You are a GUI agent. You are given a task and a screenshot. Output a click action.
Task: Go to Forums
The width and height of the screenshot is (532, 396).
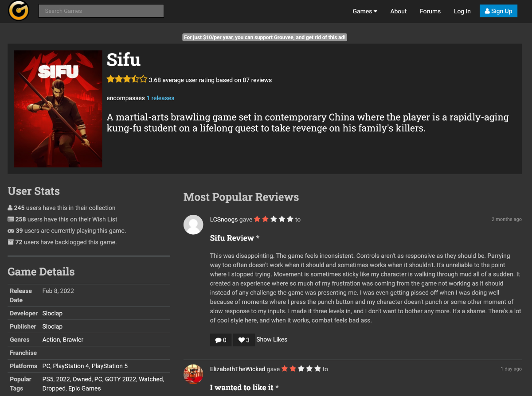pyautogui.click(x=430, y=11)
